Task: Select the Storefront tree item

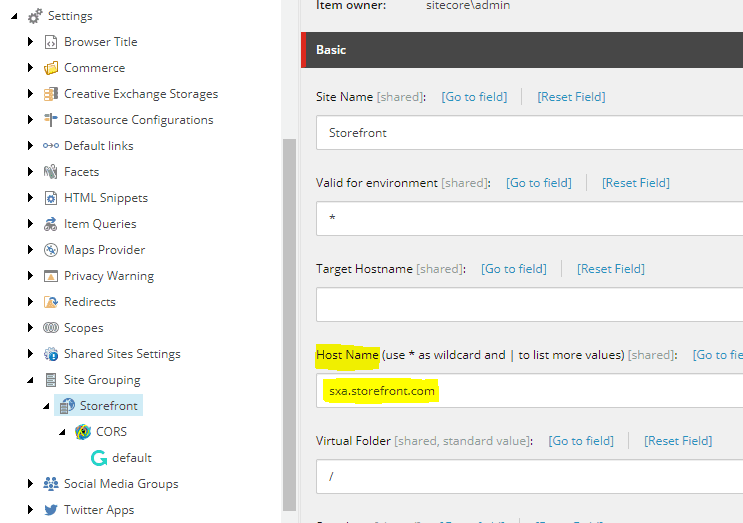Action: coord(99,406)
